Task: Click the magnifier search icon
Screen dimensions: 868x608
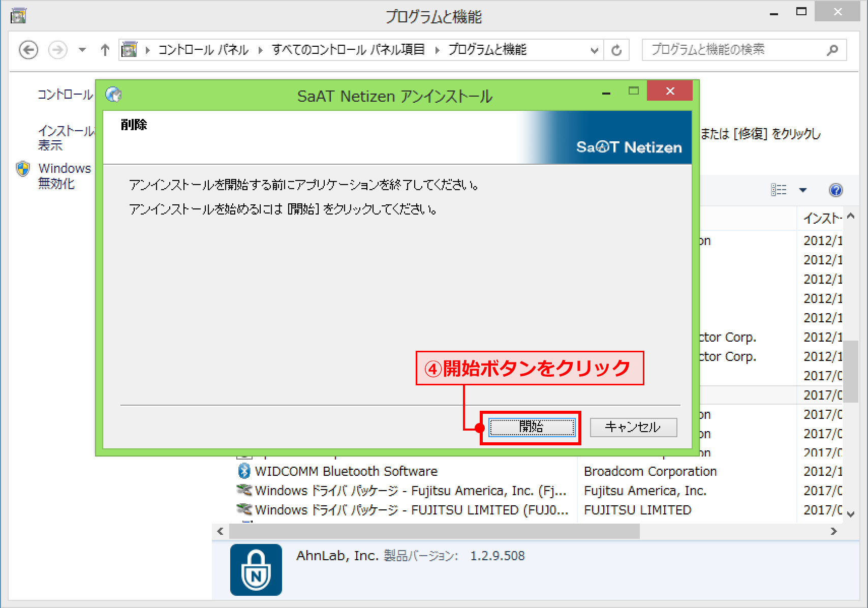Action: pos(832,50)
